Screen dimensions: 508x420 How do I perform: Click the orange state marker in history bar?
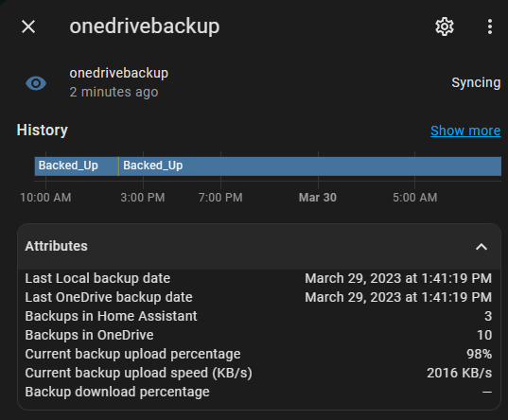coord(118,166)
